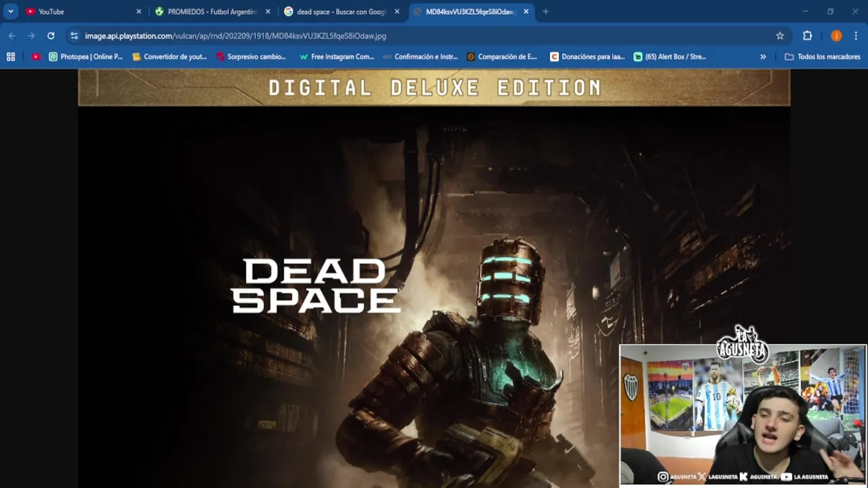The height and width of the screenshot is (488, 868).
Task: Close the YouTube tab
Action: coord(138,12)
